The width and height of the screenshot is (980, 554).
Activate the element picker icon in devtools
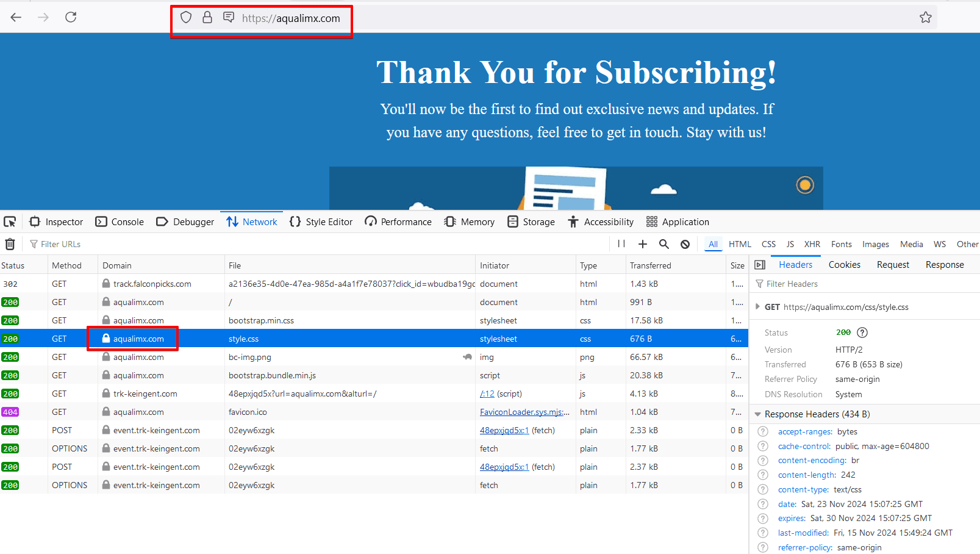10,221
